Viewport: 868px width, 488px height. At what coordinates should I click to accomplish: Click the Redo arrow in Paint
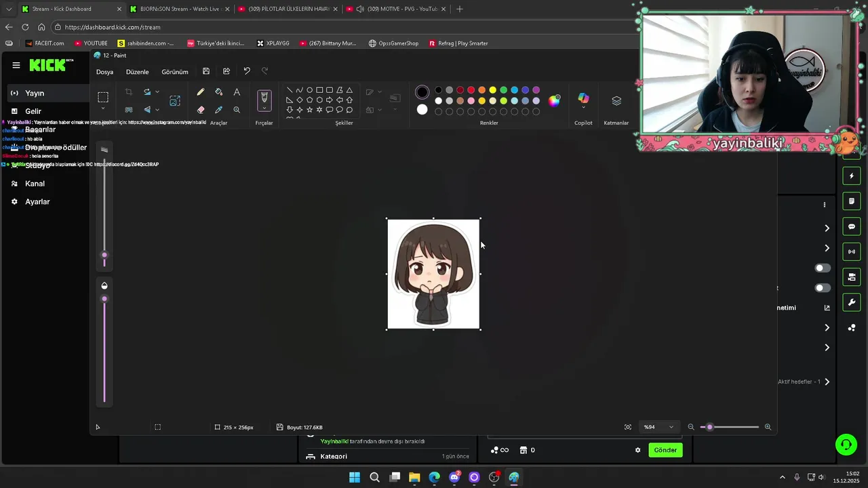pyautogui.click(x=265, y=71)
